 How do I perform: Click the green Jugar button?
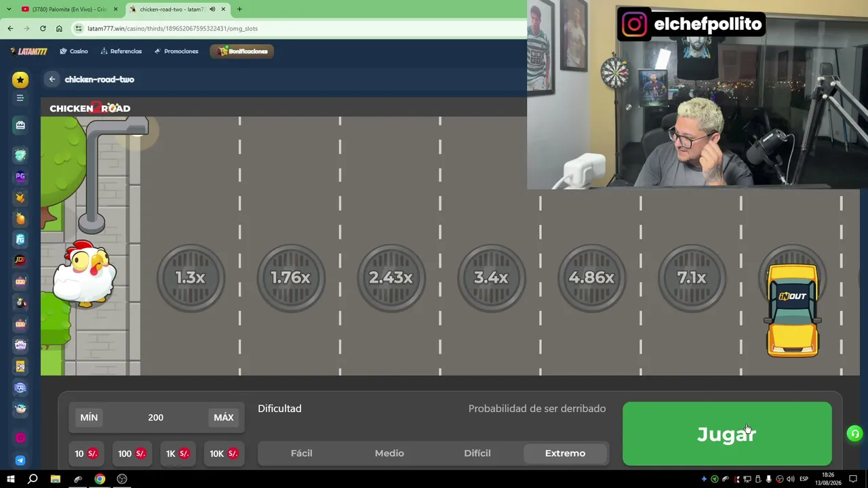[727, 434]
